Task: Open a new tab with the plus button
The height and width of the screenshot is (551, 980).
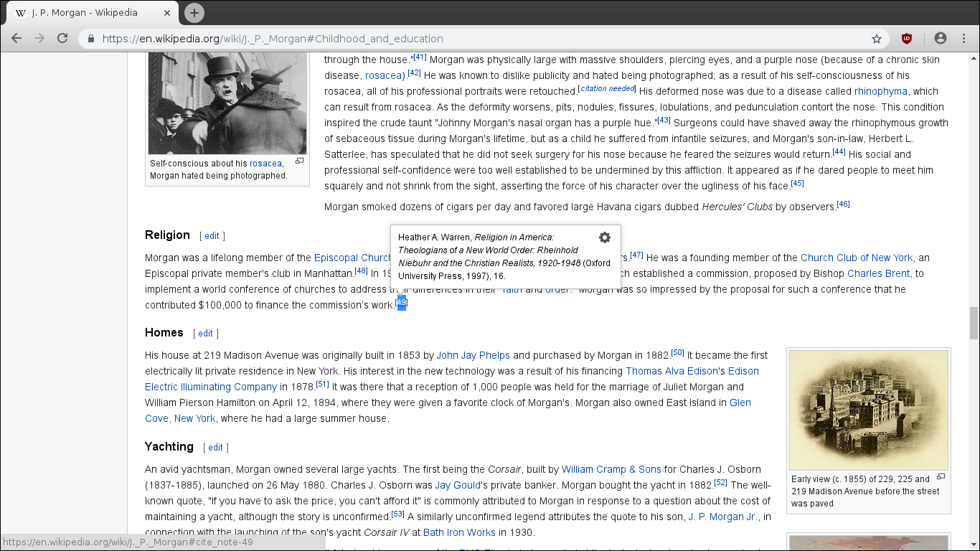Action: (x=194, y=13)
